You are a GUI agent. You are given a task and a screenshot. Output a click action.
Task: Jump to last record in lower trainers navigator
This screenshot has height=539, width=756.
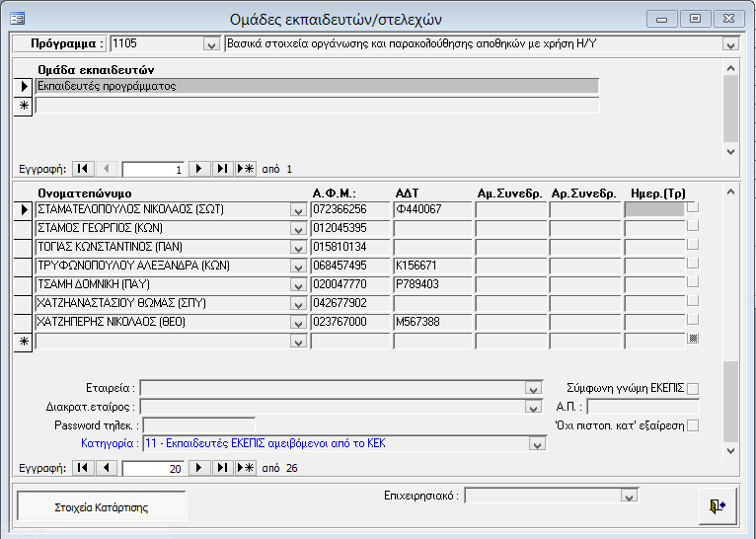pos(222,468)
